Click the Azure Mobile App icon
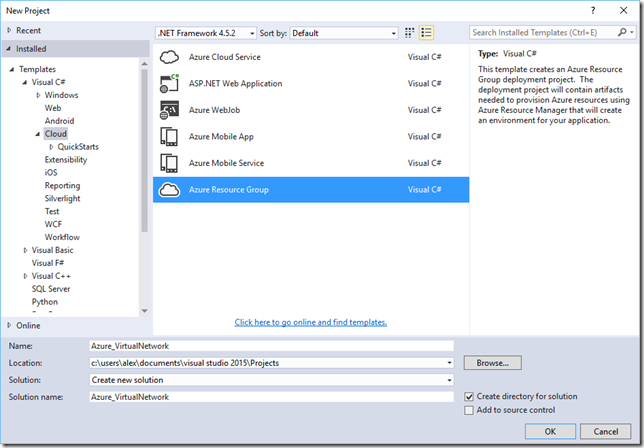 click(169, 136)
